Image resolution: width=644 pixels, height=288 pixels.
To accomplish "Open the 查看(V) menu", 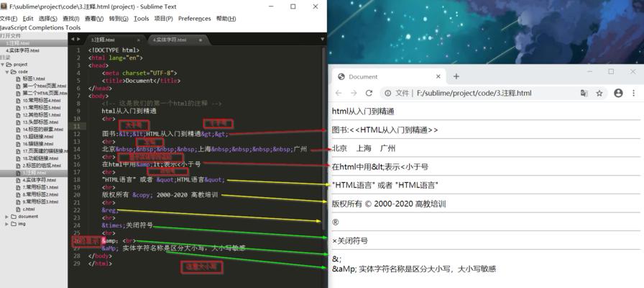I will [94, 19].
